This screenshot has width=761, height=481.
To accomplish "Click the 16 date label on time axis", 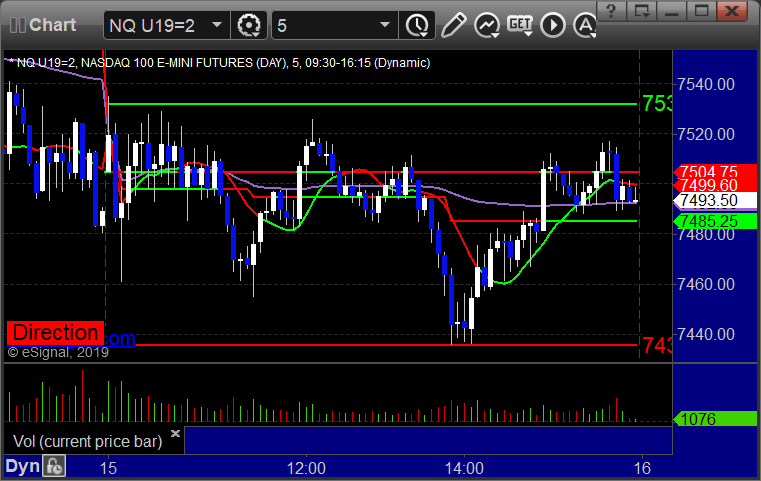I will pyautogui.click(x=642, y=468).
